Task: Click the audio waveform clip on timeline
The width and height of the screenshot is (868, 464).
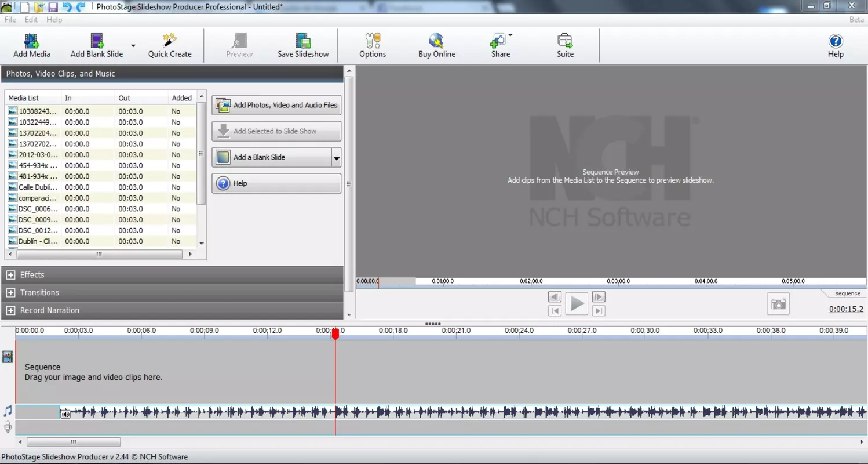Action: pyautogui.click(x=464, y=412)
